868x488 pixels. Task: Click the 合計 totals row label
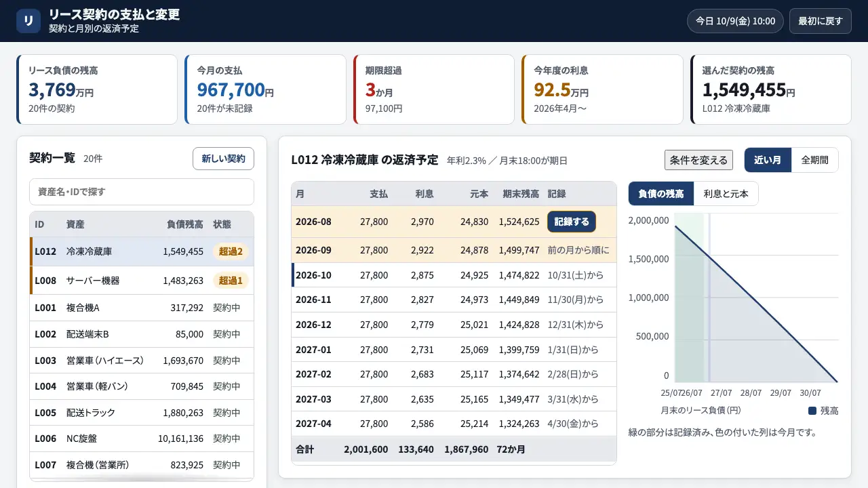(305, 449)
